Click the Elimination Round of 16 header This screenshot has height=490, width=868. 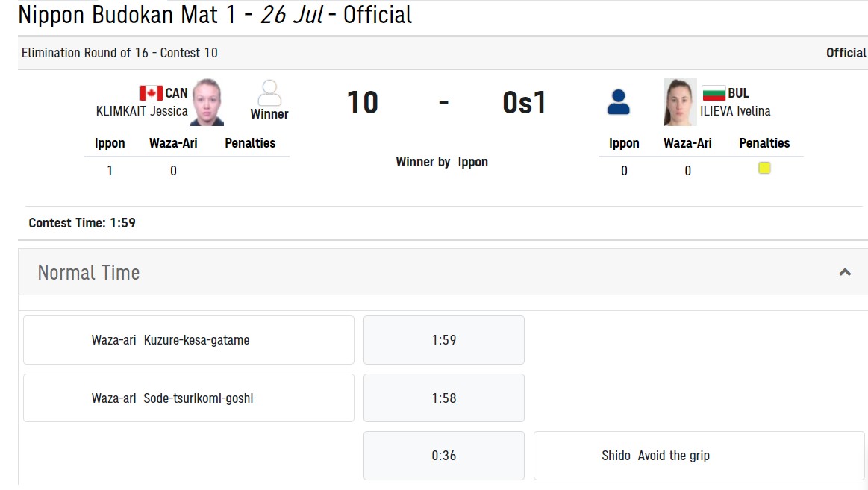pos(119,53)
